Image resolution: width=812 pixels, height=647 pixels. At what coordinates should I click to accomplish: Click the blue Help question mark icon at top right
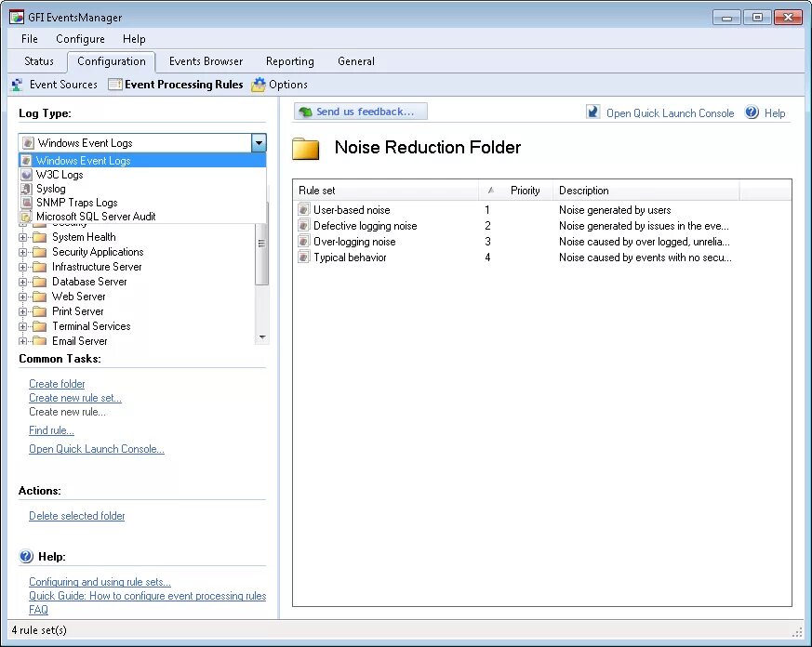coord(752,112)
